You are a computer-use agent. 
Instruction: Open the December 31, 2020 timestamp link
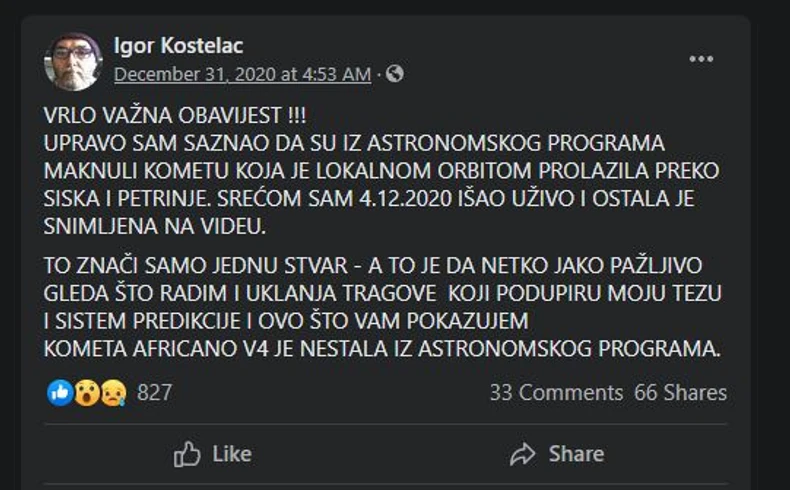pos(242,74)
